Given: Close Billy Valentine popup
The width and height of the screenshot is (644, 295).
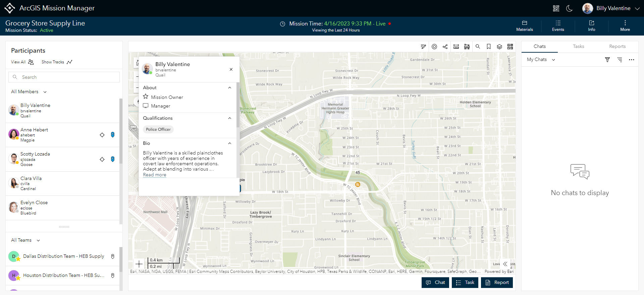Looking at the screenshot, I should point(231,69).
